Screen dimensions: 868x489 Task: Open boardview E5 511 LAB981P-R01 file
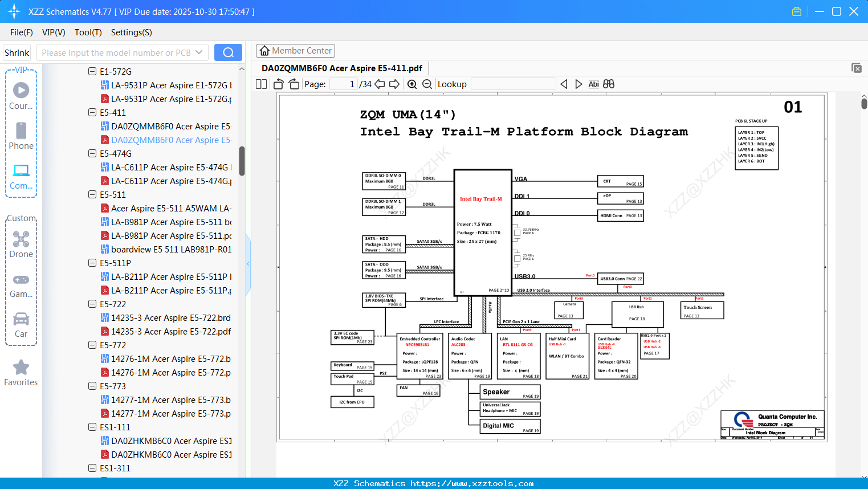click(x=166, y=249)
